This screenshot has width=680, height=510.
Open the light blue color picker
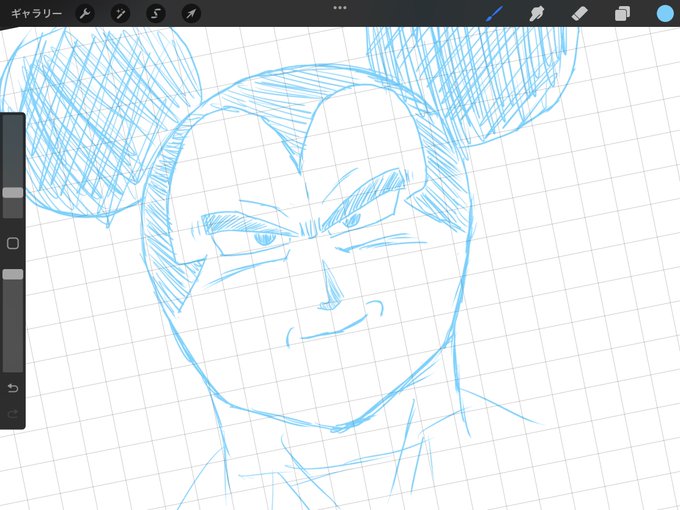point(665,14)
